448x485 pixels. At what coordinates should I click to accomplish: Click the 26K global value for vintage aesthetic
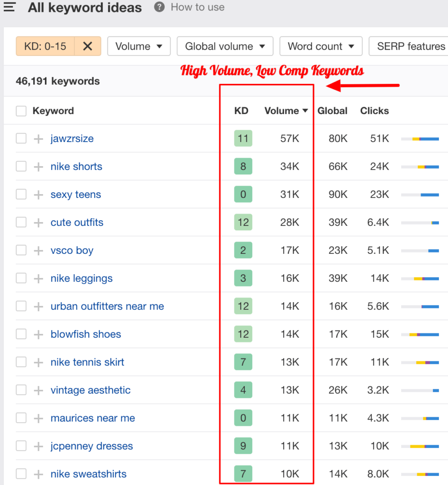point(338,390)
